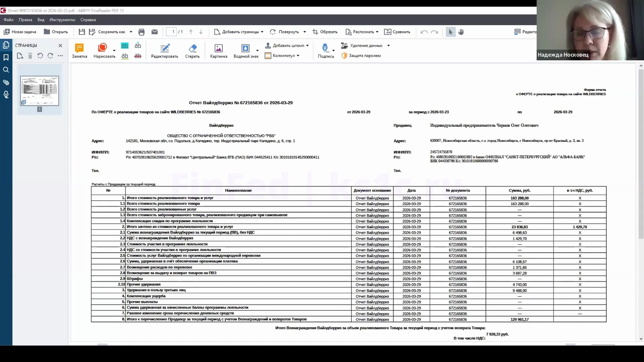Select the page 1 thumbnail
The height and width of the screenshot is (362, 644).
[40, 91]
